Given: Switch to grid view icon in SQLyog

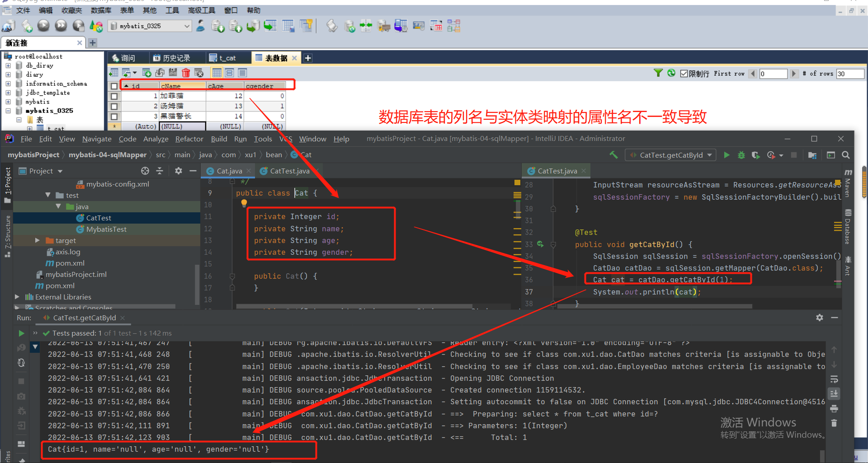Looking at the screenshot, I should click(217, 73).
